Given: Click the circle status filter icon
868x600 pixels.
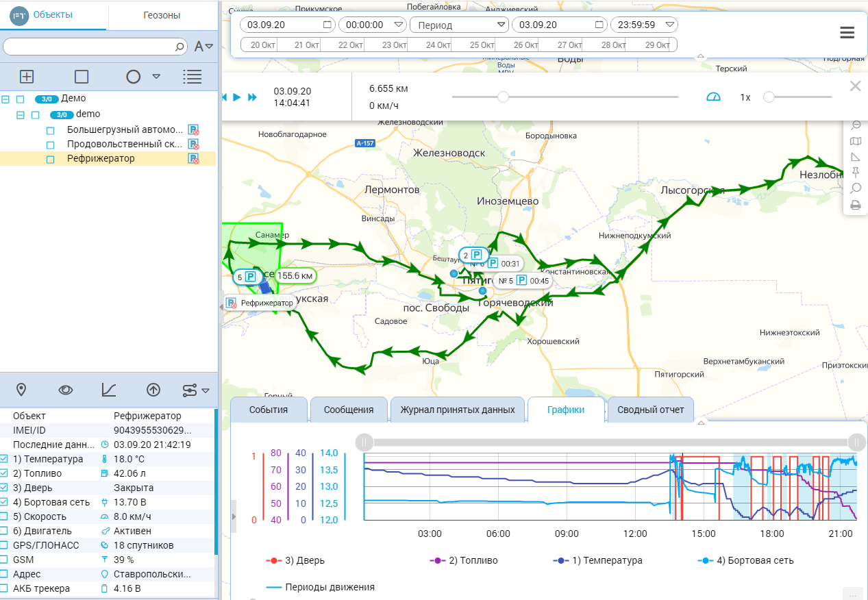Looking at the screenshot, I should pos(134,77).
